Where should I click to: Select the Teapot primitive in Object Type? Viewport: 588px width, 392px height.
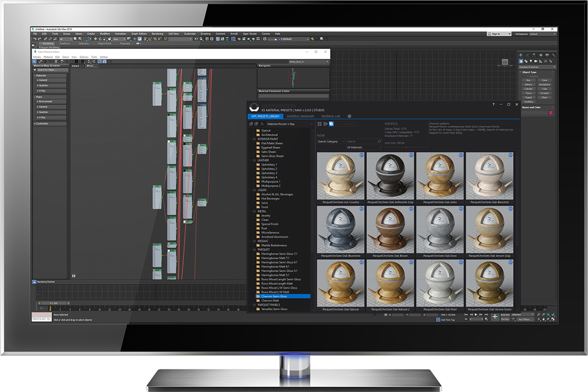(529, 97)
